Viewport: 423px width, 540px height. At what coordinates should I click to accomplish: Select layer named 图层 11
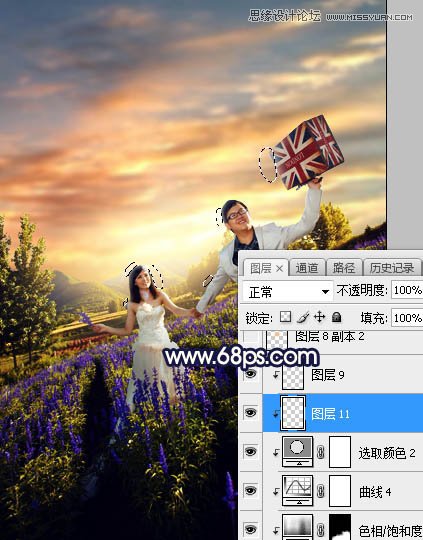coord(330,414)
